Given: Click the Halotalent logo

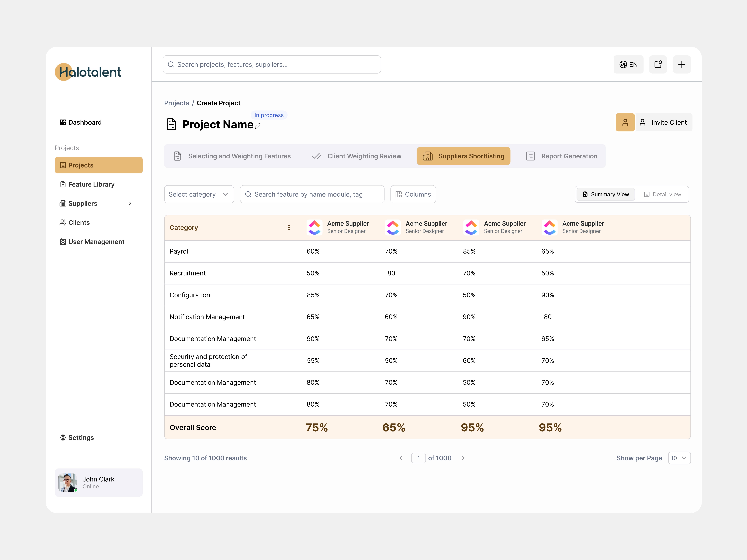Looking at the screenshot, I should coord(88,72).
